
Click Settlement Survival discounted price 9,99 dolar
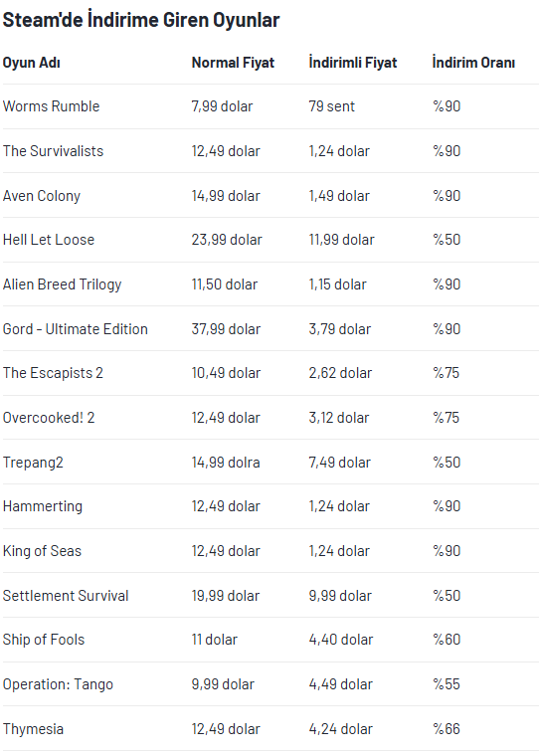tap(340, 596)
